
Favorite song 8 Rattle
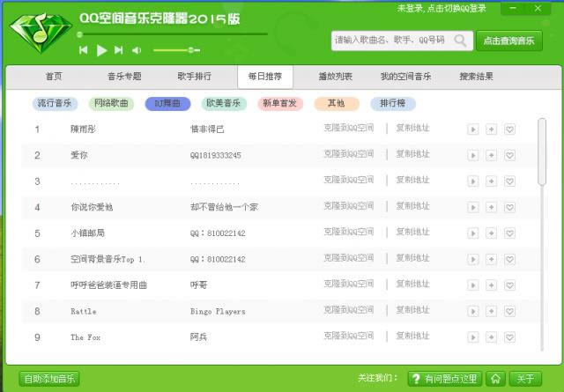[x=509, y=311]
